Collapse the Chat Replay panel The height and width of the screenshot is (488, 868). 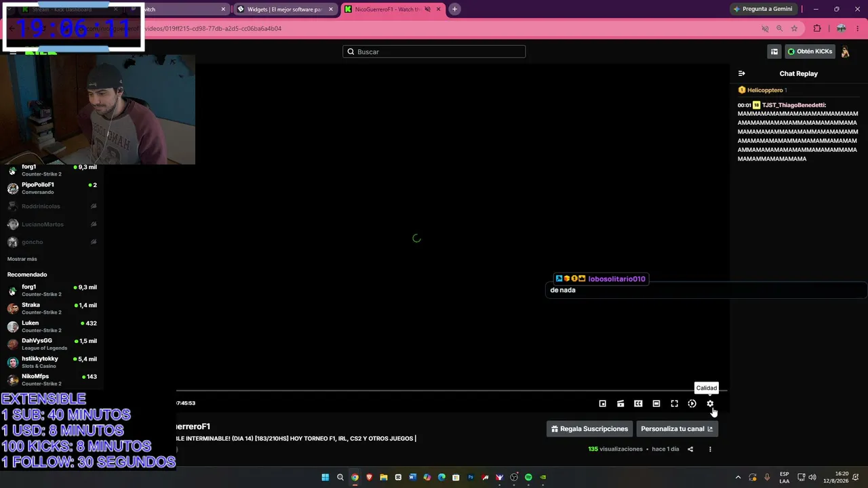(x=742, y=73)
